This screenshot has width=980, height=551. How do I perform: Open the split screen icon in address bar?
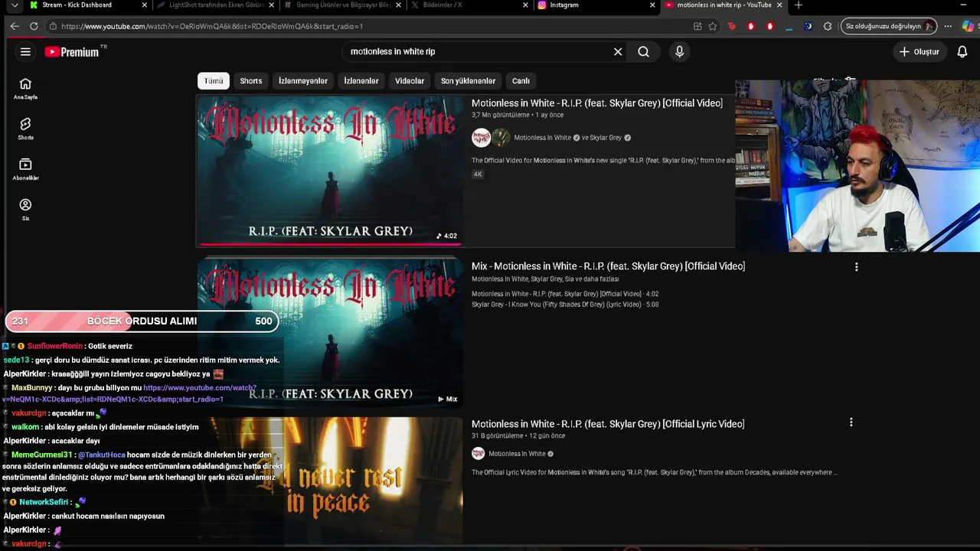tap(697, 26)
